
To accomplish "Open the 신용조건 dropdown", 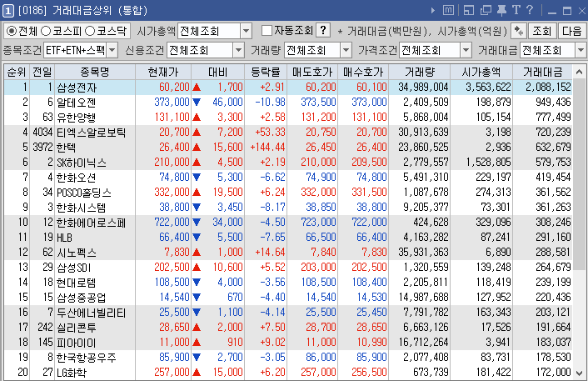I will (238, 50).
